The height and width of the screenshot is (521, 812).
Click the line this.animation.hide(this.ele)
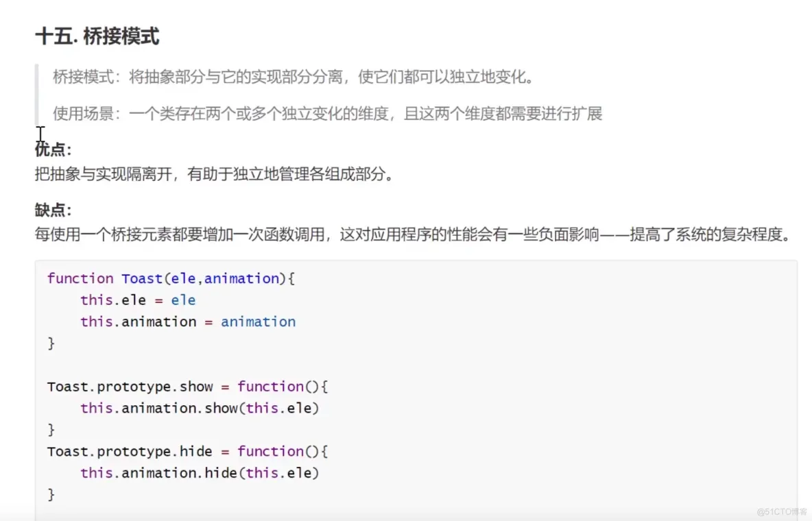(200, 473)
